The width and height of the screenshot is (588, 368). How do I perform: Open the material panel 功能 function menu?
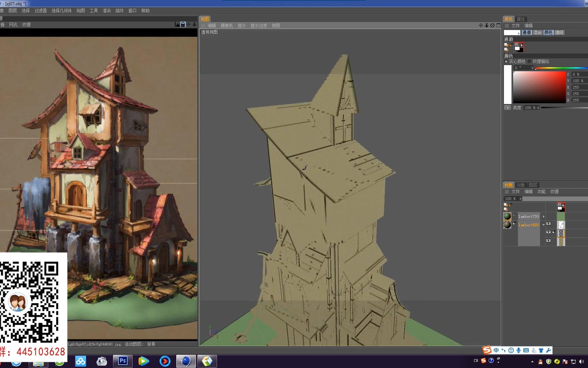point(541,191)
